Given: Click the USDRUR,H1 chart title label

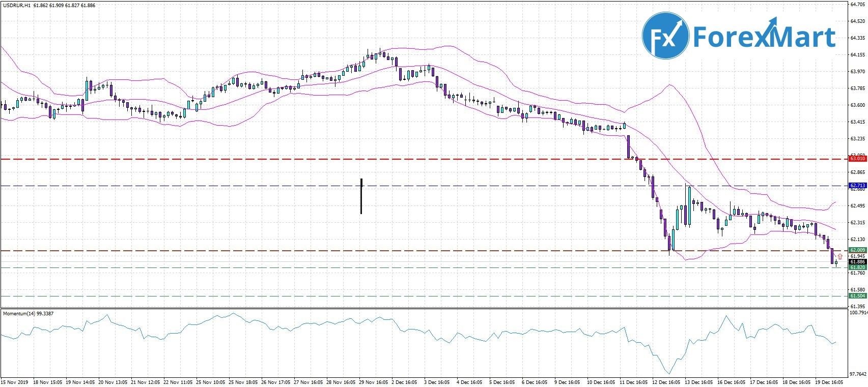Looking at the screenshot, I should [x=16, y=5].
